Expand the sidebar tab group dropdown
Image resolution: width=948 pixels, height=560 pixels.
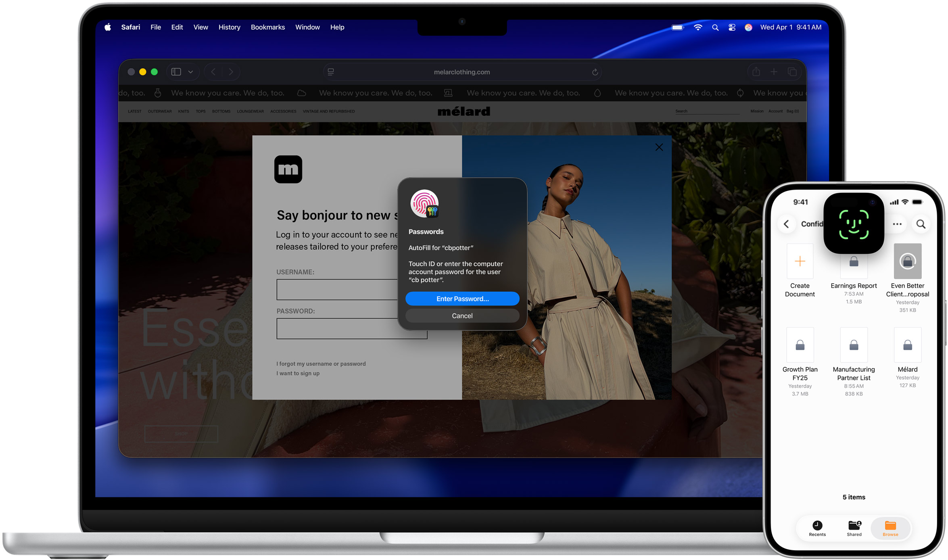190,72
